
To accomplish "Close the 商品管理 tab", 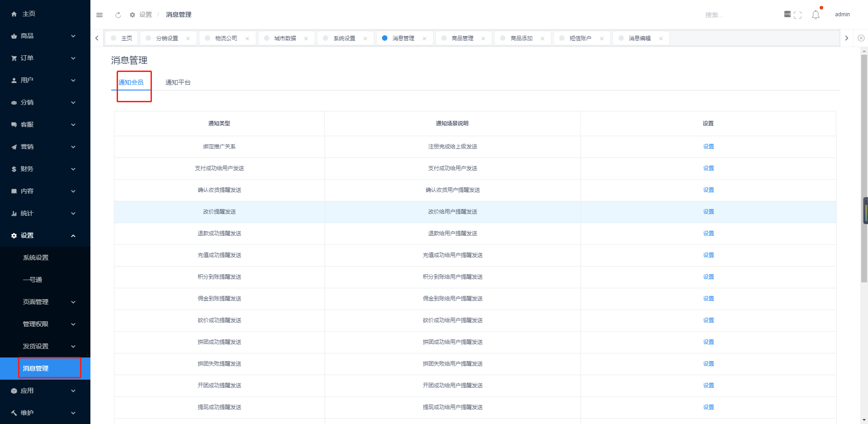I will click(483, 38).
